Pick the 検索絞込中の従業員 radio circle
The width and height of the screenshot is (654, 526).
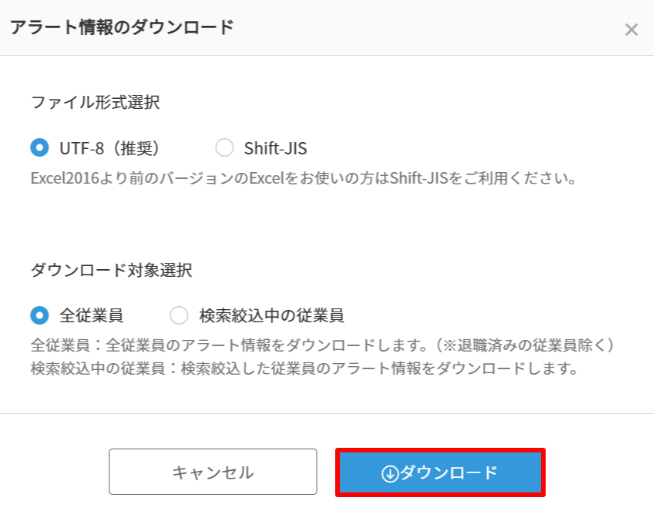[179, 315]
